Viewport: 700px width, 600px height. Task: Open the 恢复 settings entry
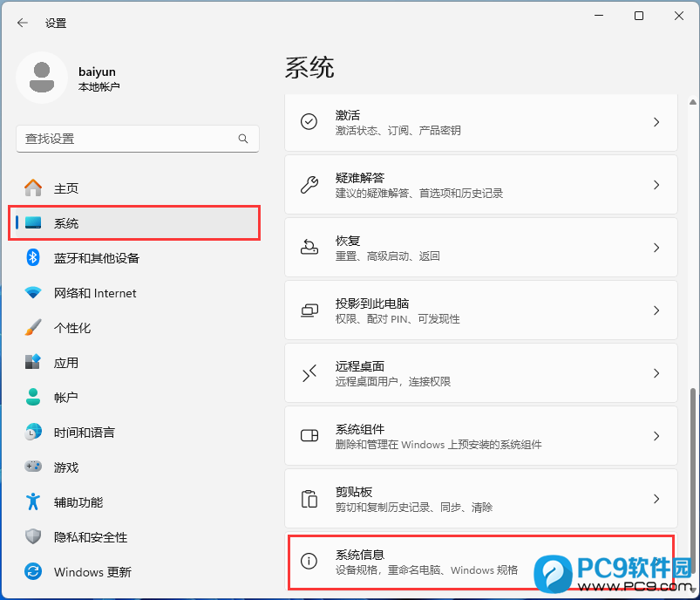pos(481,248)
